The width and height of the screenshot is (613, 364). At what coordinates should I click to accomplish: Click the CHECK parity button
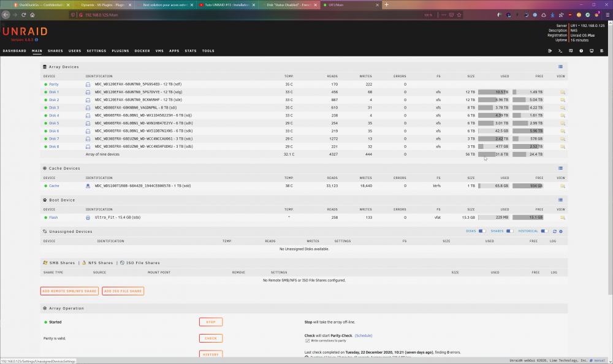point(211,338)
